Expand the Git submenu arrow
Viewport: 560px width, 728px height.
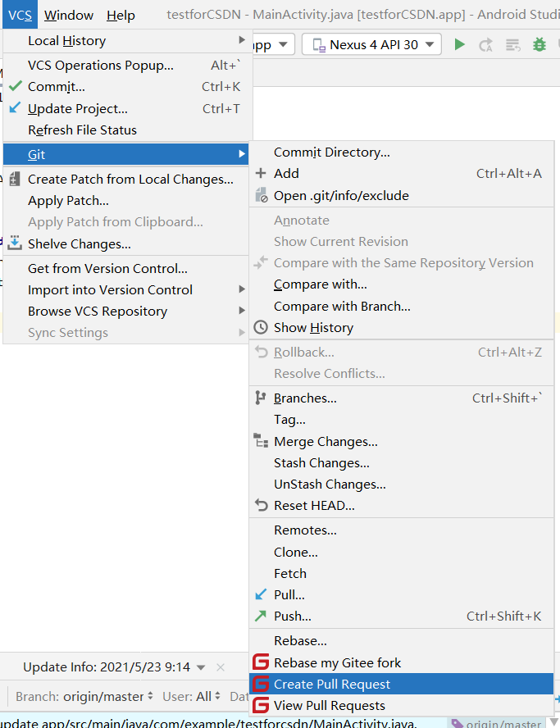pos(241,153)
